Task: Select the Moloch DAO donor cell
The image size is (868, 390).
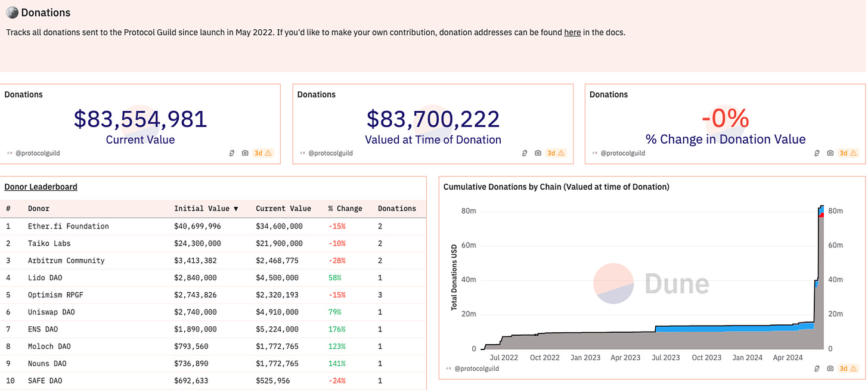Action: [49, 346]
